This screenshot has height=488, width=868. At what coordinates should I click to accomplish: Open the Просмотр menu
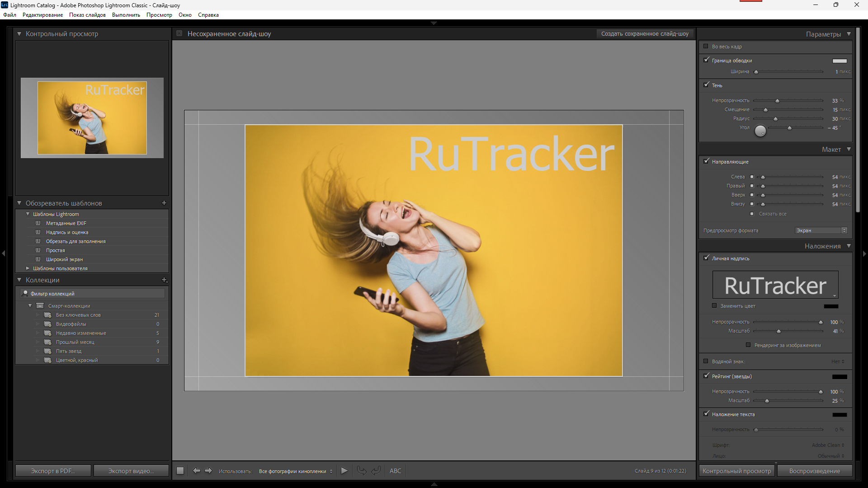[x=159, y=15]
